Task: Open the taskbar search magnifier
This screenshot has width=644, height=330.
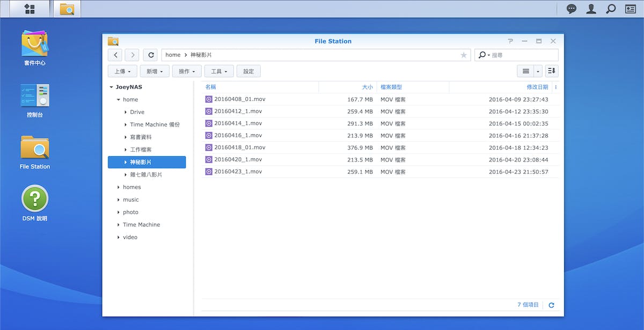Action: click(x=611, y=9)
